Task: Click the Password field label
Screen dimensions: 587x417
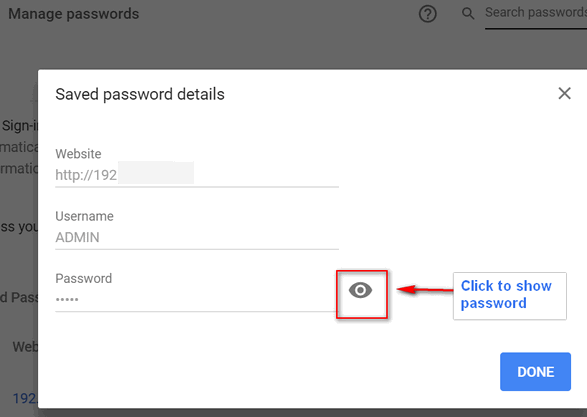Action: pyautogui.click(x=84, y=278)
